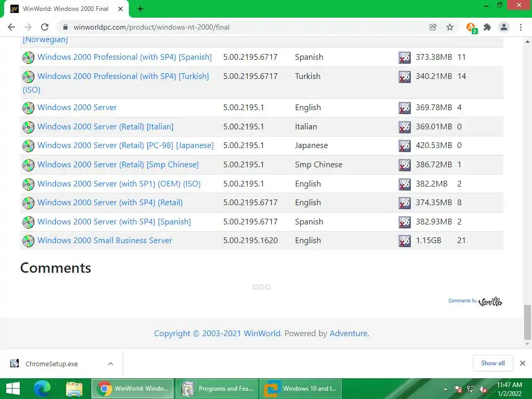This screenshot has height=399, width=532.
Task: Click the page vertical scrollbar thumb
Action: 527,322
